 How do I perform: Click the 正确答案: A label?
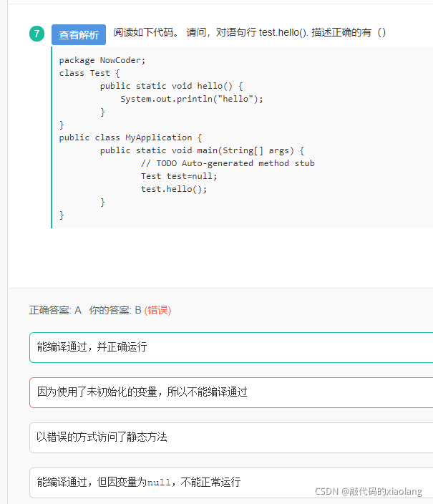[55, 310]
